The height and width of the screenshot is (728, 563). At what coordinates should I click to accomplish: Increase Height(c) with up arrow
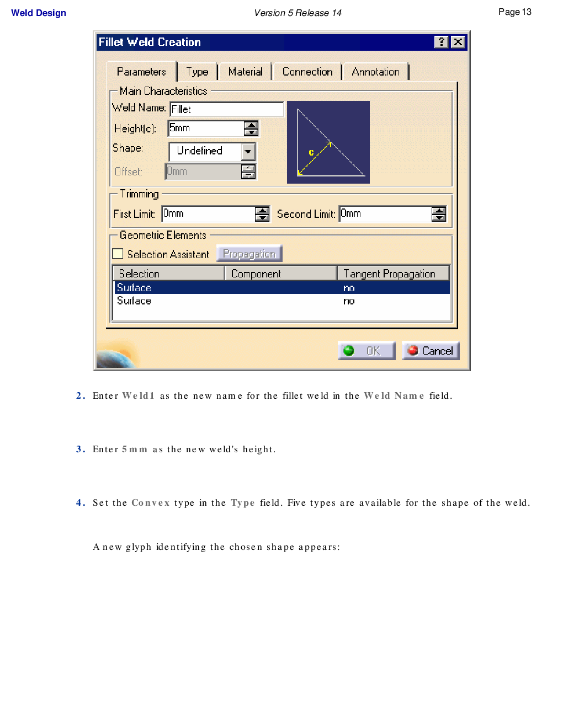tap(251, 125)
